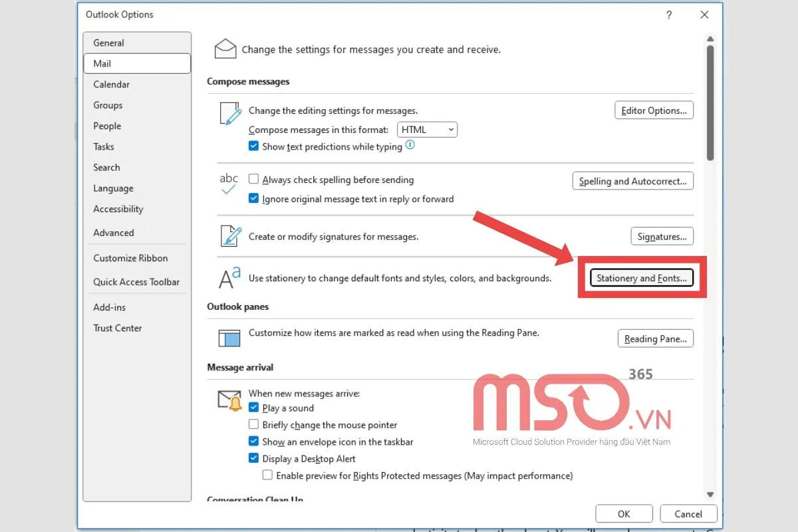Screen dimensions: 798x532
Task: Click the envelope with bell icon
Action: (229, 400)
